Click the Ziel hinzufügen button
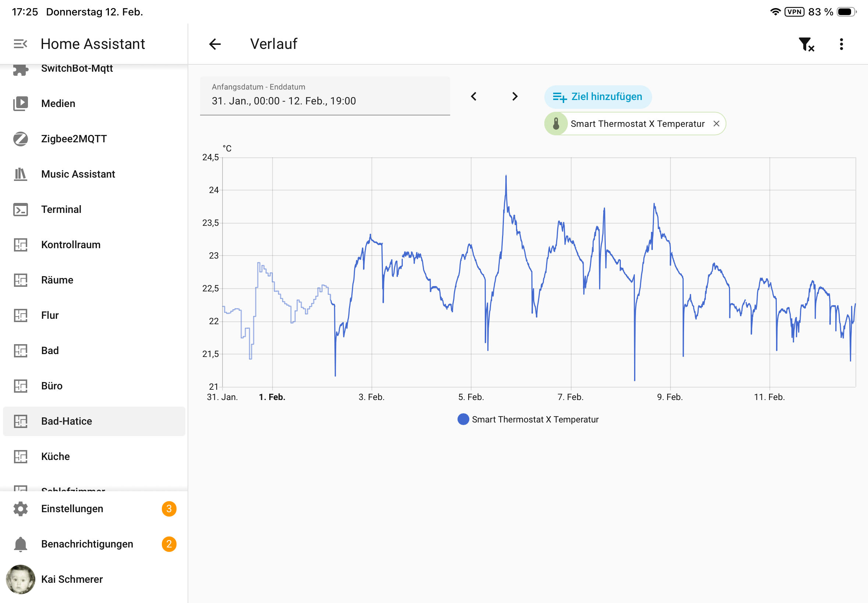The width and height of the screenshot is (868, 603). click(x=597, y=97)
